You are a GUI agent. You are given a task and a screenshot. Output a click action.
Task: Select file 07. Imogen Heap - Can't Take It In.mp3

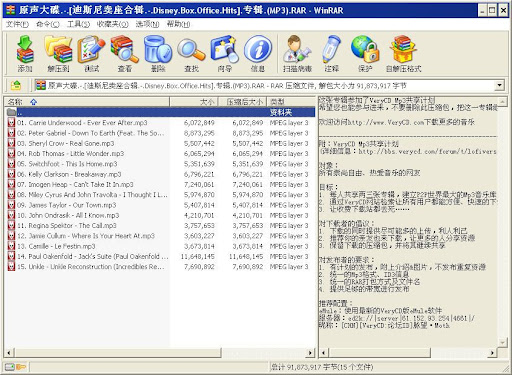(x=75, y=184)
